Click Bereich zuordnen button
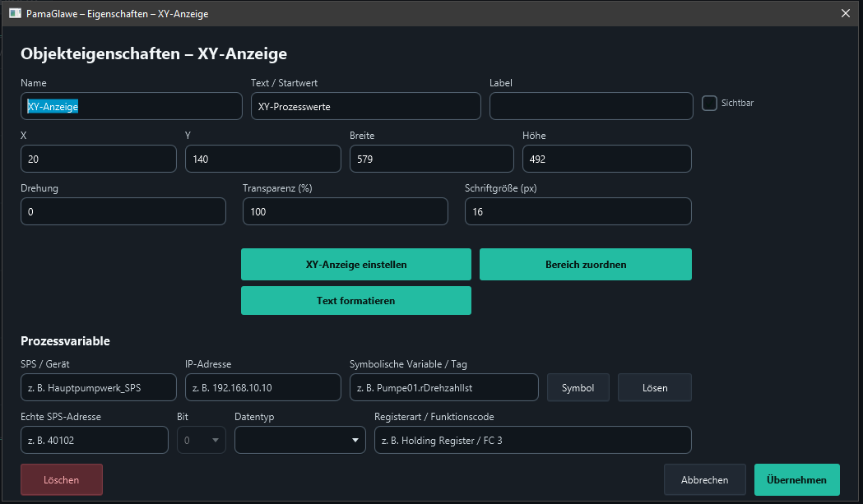 click(x=586, y=264)
